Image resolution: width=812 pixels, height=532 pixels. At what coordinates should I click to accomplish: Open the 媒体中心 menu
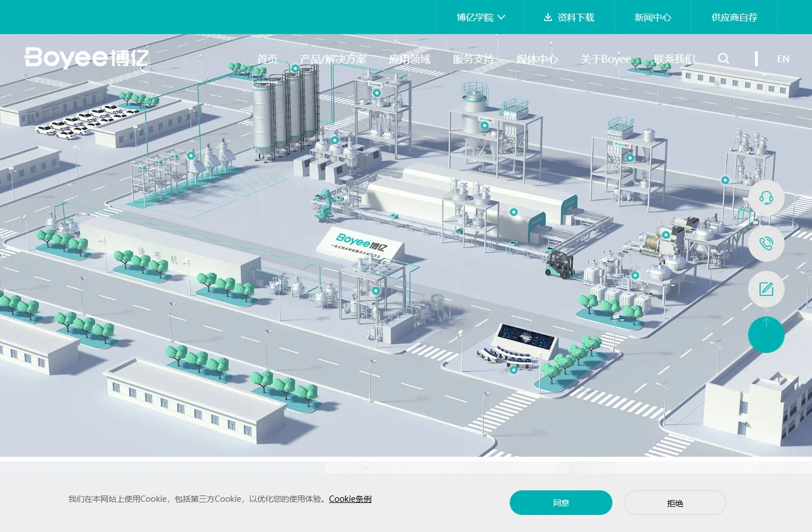(x=537, y=59)
